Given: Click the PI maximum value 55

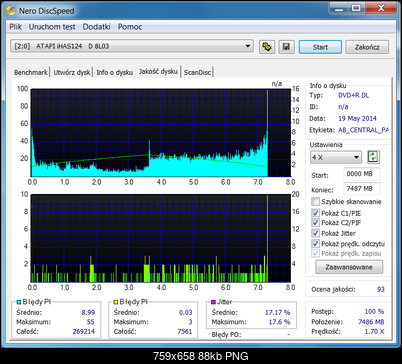Looking at the screenshot, I should (91, 322).
